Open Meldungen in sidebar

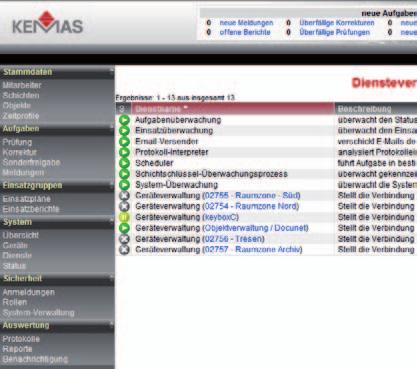point(23,173)
